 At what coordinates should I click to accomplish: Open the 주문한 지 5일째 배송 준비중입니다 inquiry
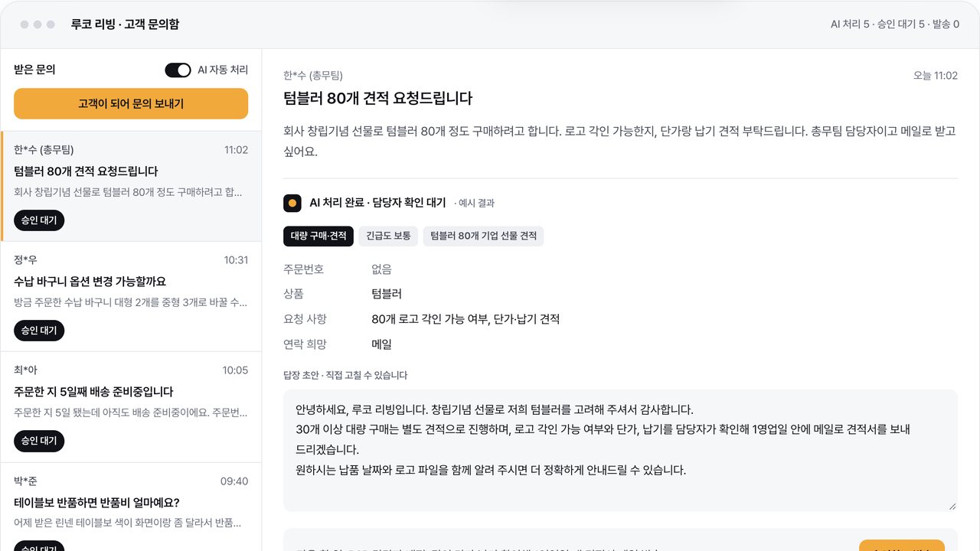[x=132, y=407]
